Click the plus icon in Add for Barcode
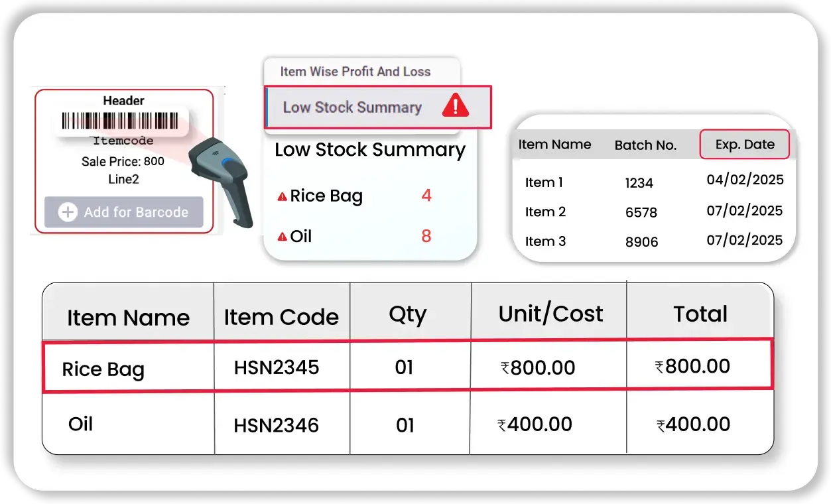The width and height of the screenshot is (831, 504). click(x=68, y=212)
